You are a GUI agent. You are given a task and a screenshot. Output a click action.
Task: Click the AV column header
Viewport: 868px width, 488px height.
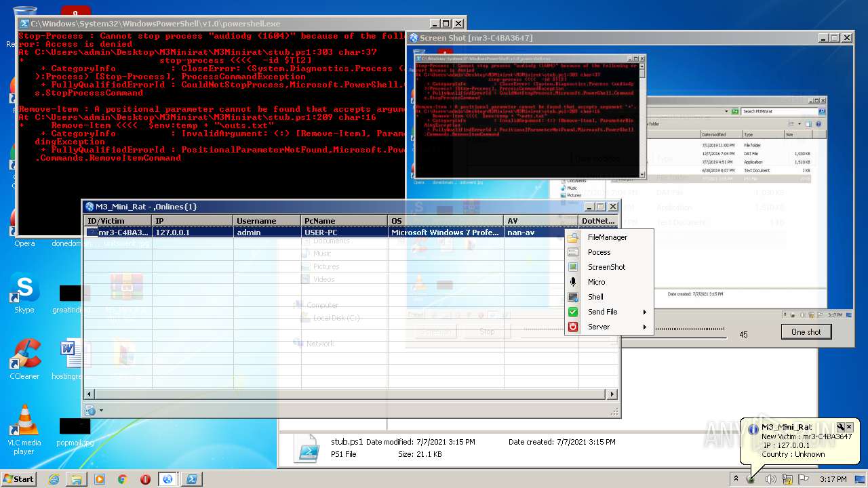pyautogui.click(x=540, y=221)
